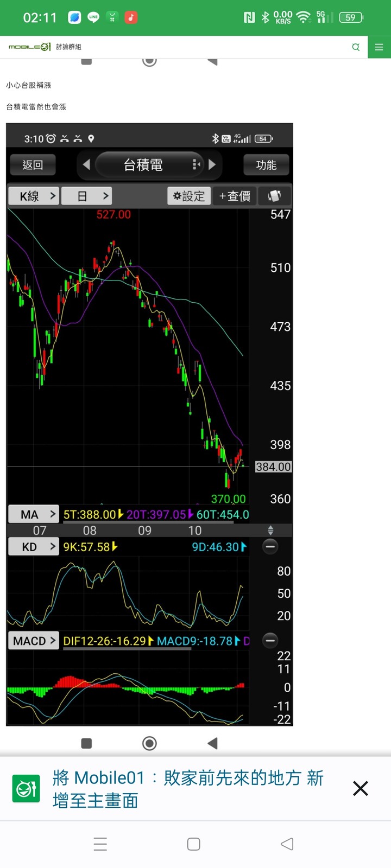Expand the 日 period selector
The image size is (391, 868).
point(86,196)
